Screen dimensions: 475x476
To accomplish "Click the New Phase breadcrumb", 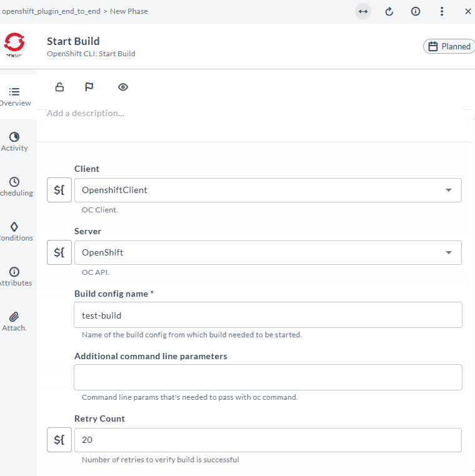I will point(129,11).
